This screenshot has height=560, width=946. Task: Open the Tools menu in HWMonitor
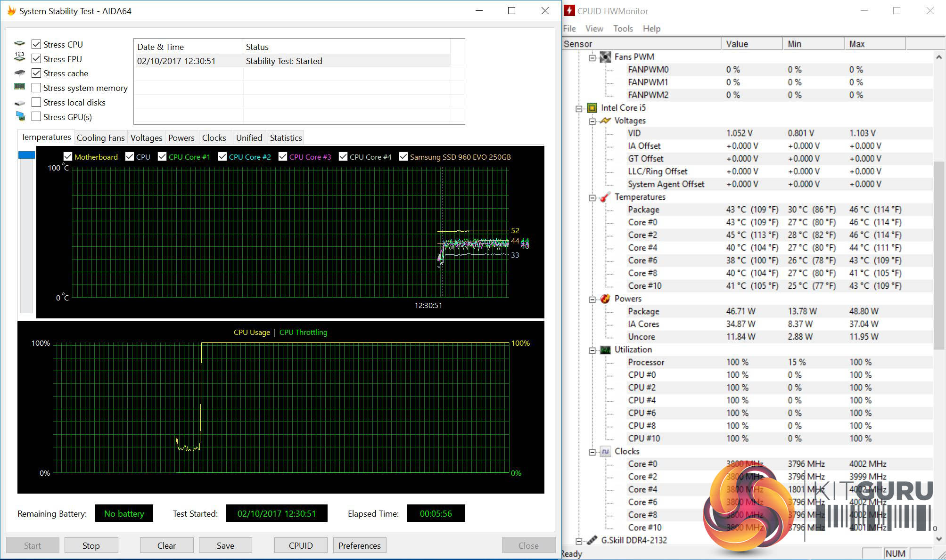pyautogui.click(x=623, y=29)
